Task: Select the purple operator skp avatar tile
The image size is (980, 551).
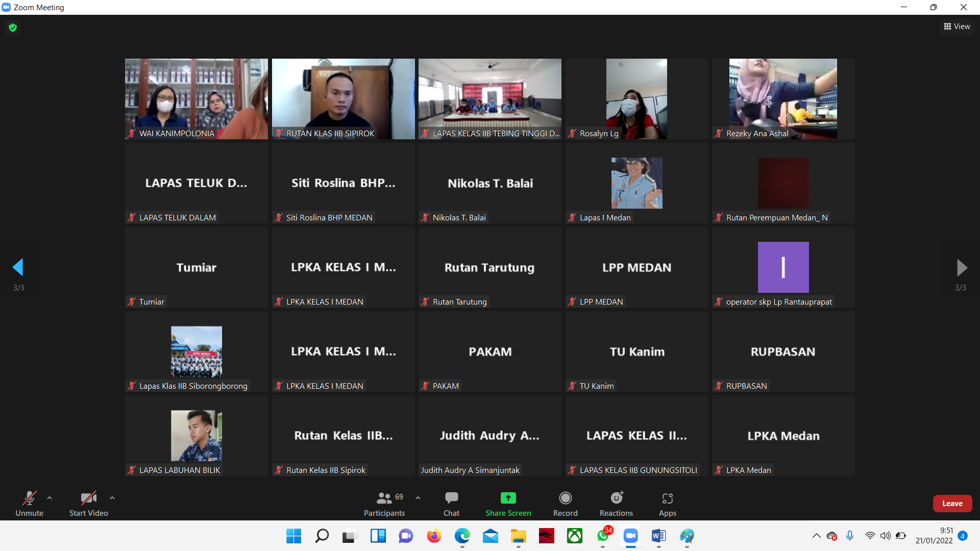Action: click(x=783, y=267)
